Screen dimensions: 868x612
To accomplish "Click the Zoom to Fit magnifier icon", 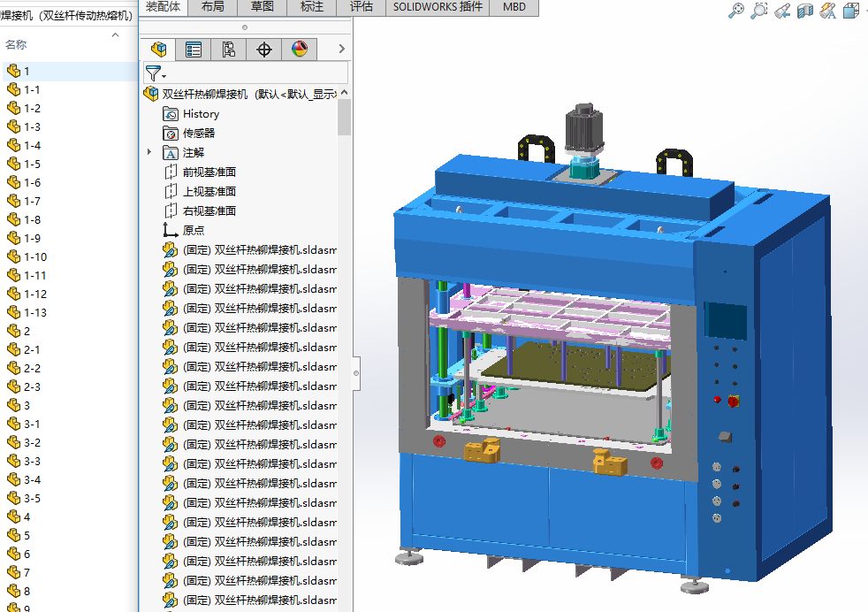I will click(735, 11).
